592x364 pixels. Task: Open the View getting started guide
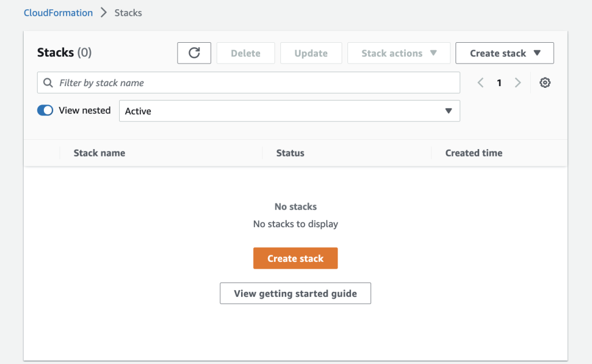click(295, 293)
